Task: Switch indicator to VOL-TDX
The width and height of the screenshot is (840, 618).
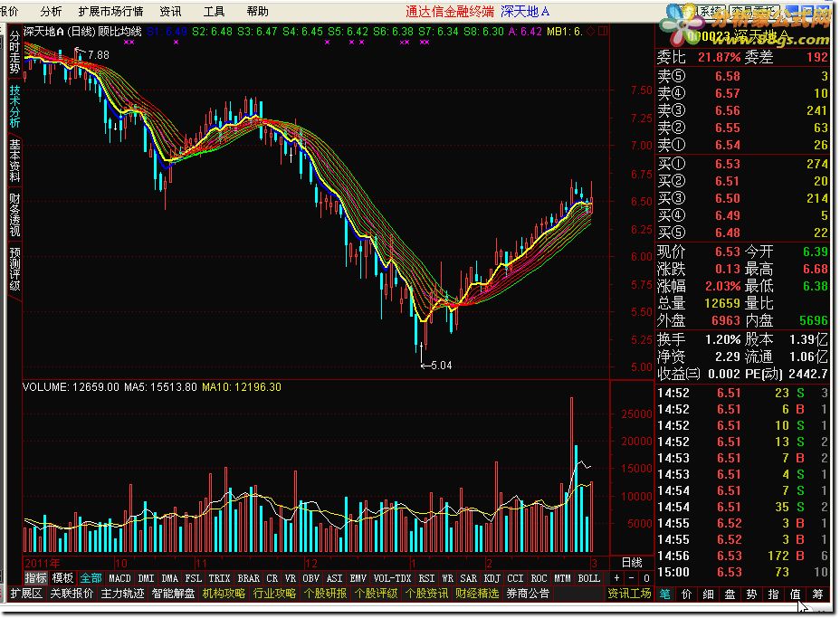Action: 392,578
